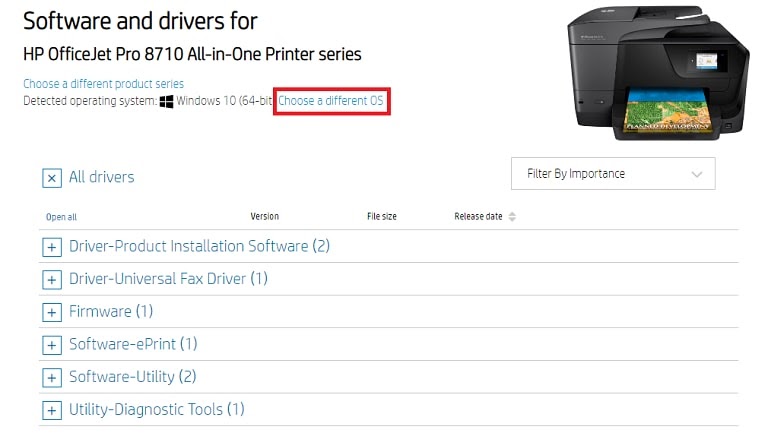The width and height of the screenshot is (768, 436).
Task: Open Driver-Product Installation Software (2) title
Action: pyautogui.click(x=199, y=246)
